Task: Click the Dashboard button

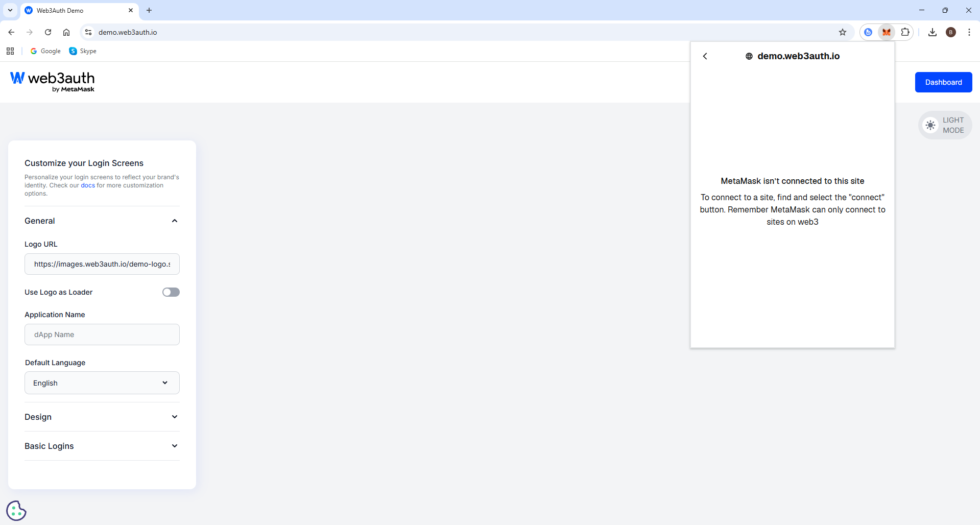Action: pyautogui.click(x=944, y=82)
